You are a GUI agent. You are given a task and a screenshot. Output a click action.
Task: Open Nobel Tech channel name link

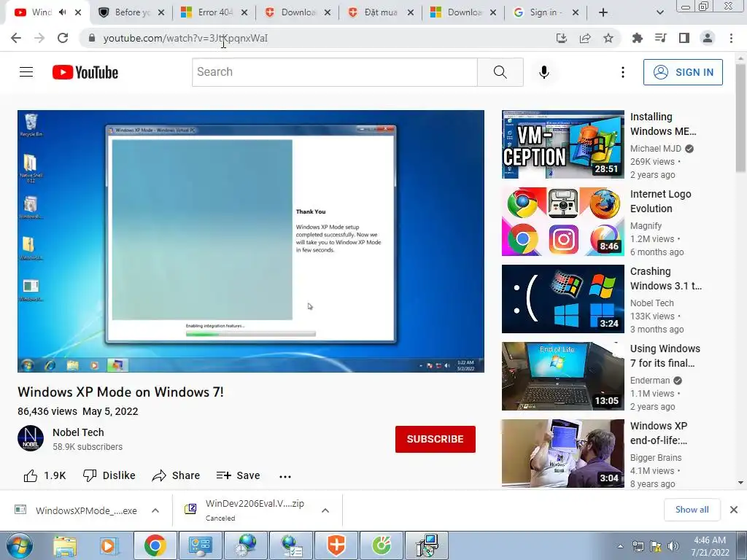pyautogui.click(x=78, y=432)
